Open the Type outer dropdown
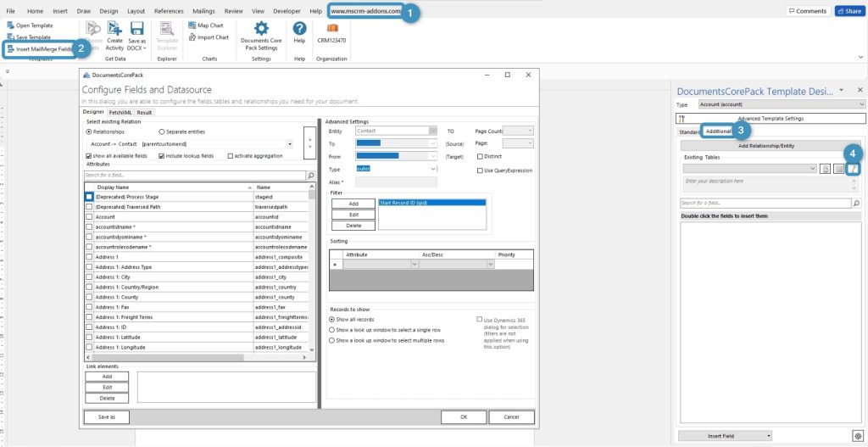This screenshot has height=447, width=868. click(432, 169)
